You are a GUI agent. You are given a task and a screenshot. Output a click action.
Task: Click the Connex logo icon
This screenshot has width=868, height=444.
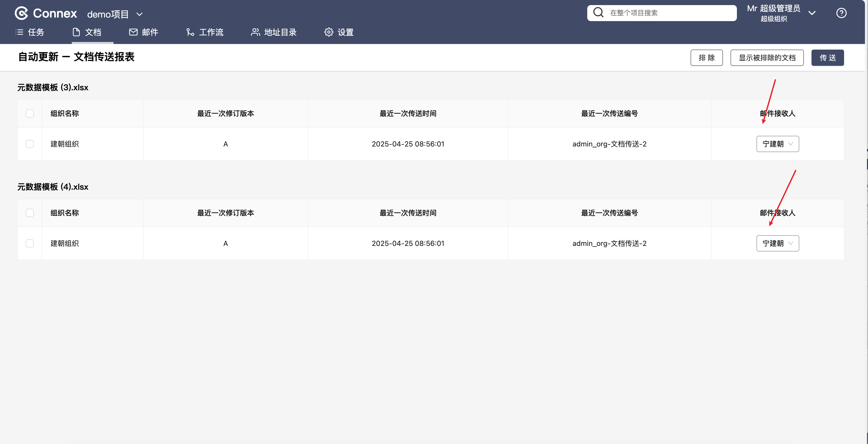coord(22,13)
